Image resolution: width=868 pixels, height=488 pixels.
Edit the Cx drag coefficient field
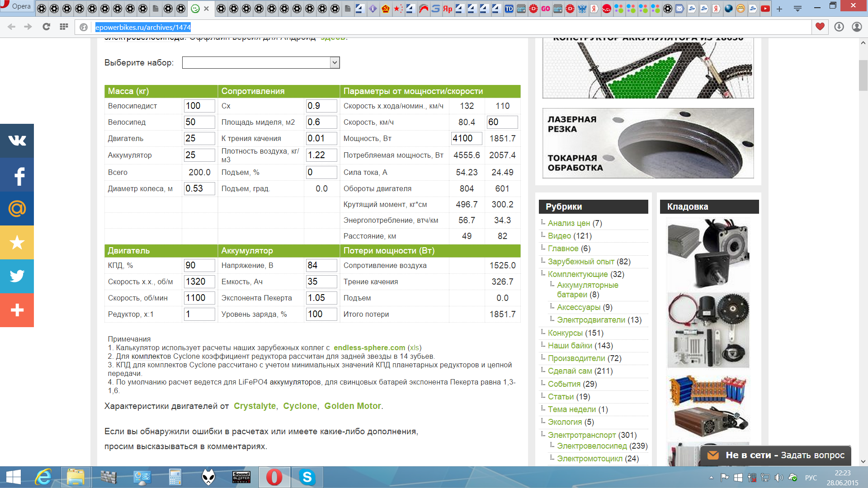pyautogui.click(x=321, y=106)
